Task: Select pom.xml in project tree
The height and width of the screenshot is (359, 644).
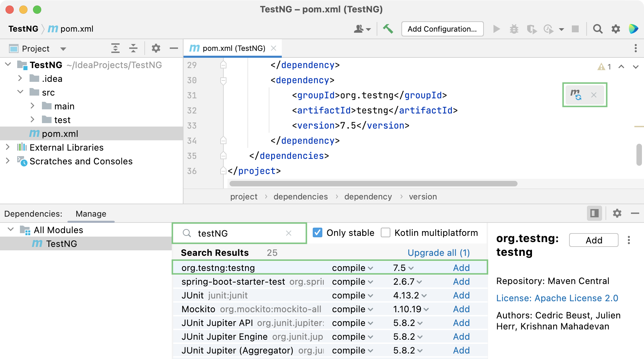Action: pos(91,133)
